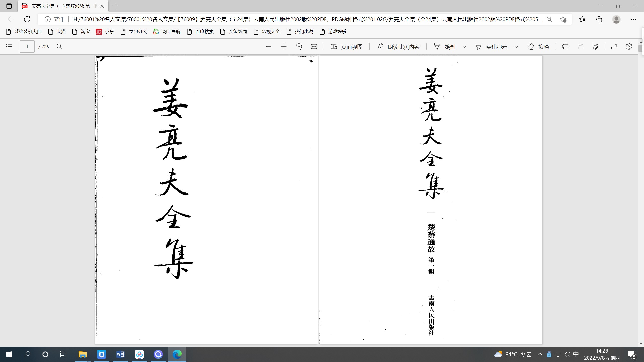Show hidden system tray icons
The height and width of the screenshot is (362, 644).
tap(540, 354)
